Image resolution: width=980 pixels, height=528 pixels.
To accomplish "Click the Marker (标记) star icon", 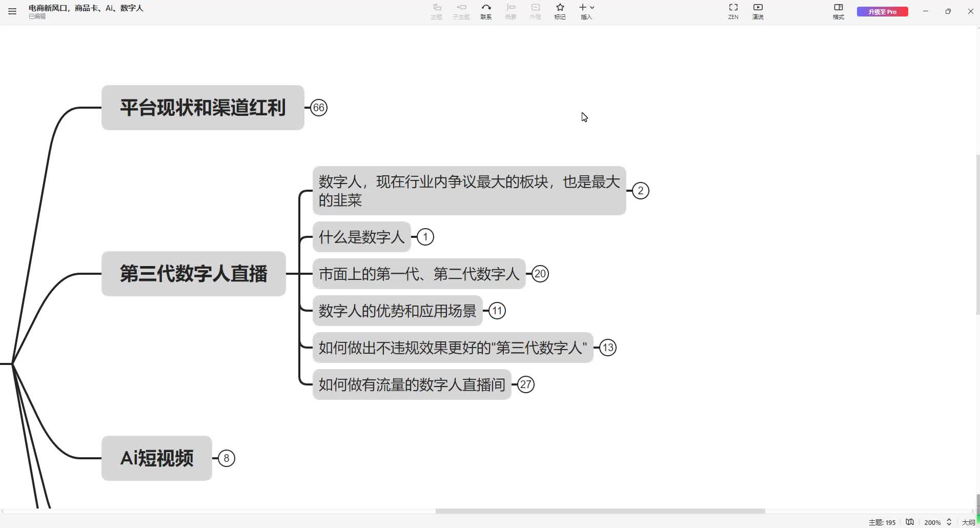I will (x=560, y=11).
